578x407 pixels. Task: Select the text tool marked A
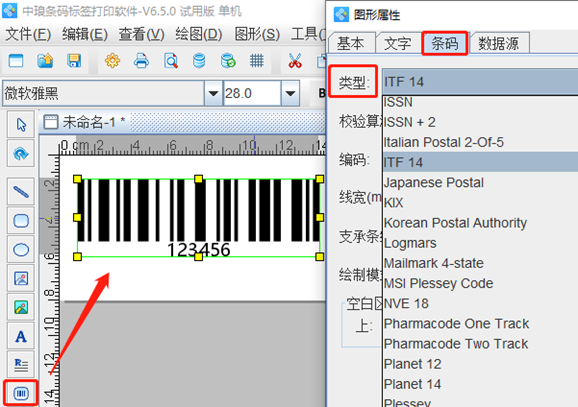pos(21,336)
